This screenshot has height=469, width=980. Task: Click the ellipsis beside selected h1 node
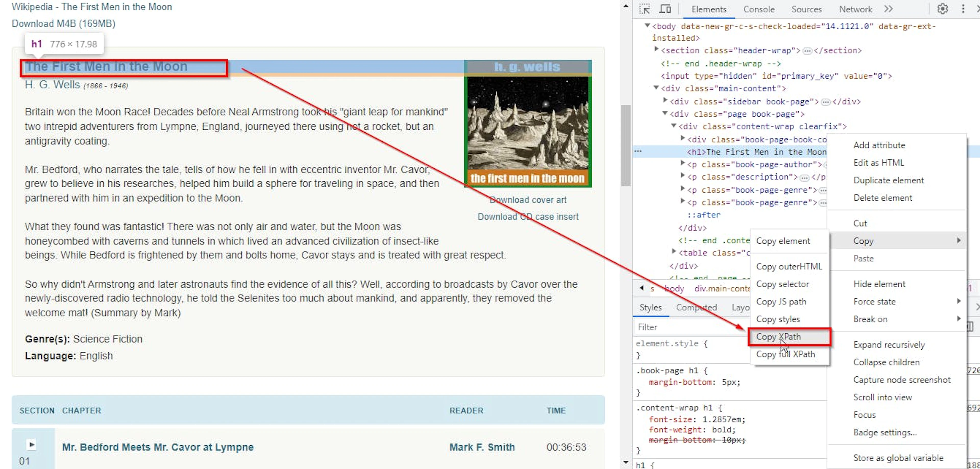(638, 151)
